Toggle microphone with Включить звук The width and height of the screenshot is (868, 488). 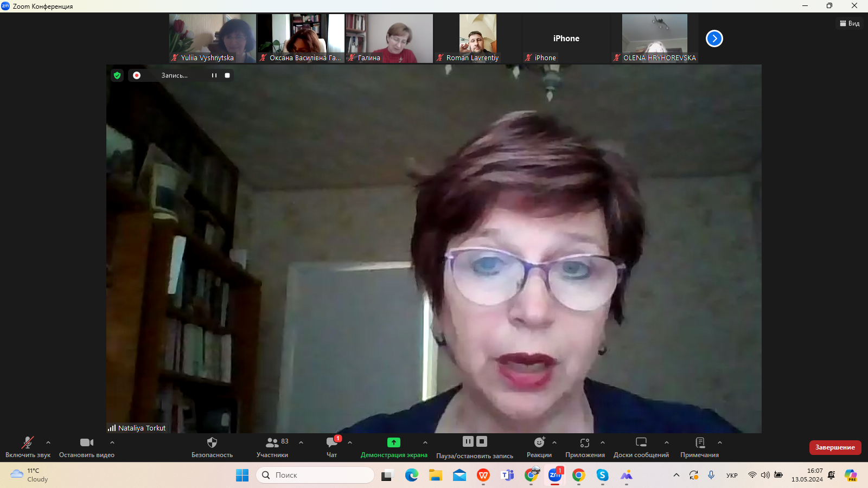click(x=27, y=443)
